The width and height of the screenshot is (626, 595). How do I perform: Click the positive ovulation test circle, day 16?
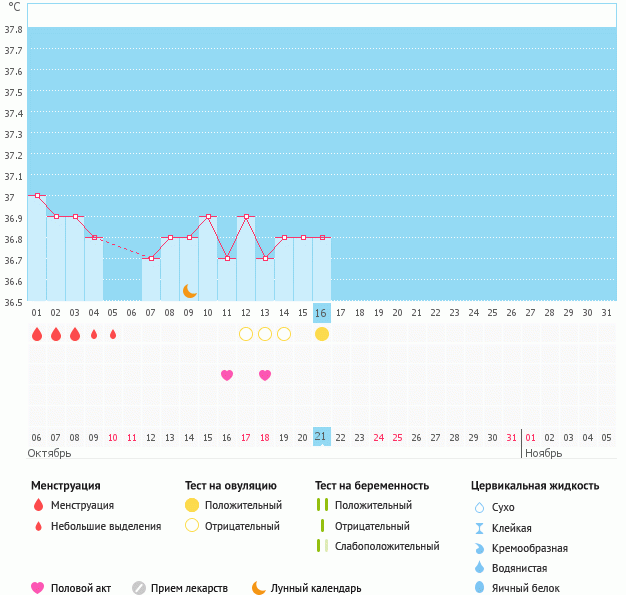322,334
